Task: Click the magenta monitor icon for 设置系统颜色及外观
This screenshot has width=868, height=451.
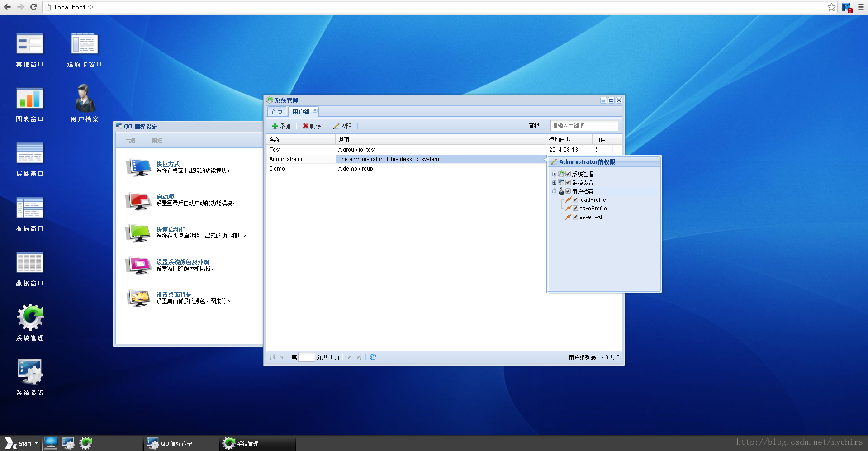Action: (138, 265)
